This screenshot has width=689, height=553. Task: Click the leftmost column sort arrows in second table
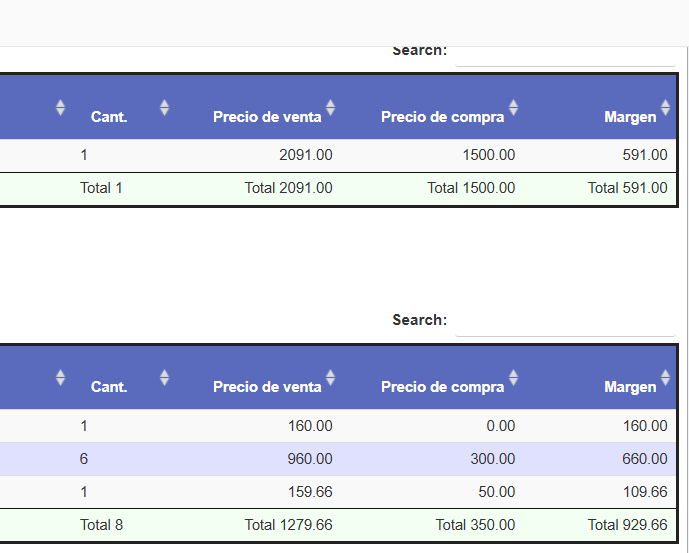pyautogui.click(x=60, y=377)
